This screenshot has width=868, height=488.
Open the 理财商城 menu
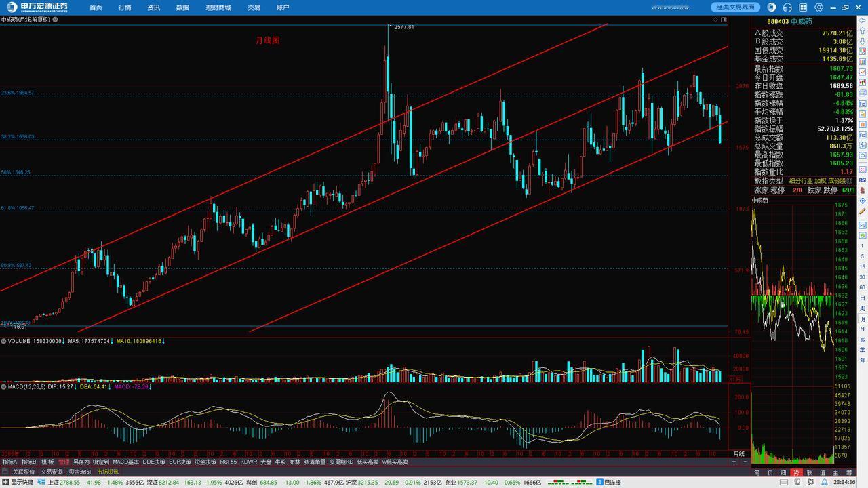point(218,7)
